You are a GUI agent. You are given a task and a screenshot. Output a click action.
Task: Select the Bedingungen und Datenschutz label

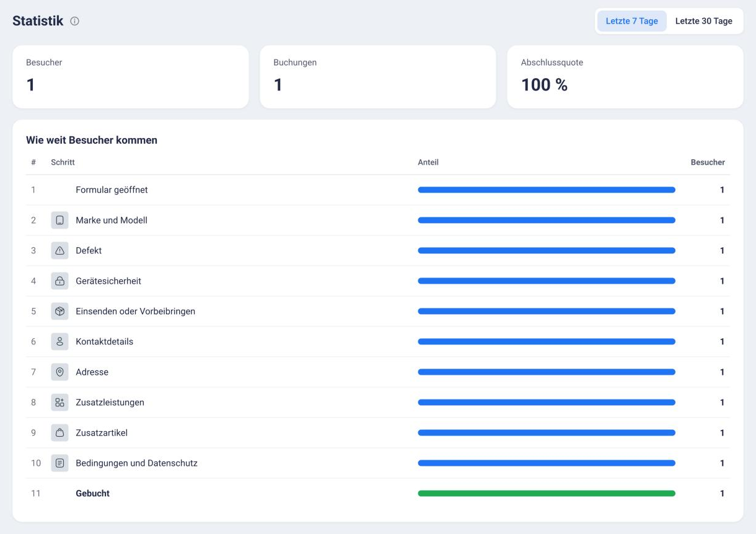pos(136,463)
